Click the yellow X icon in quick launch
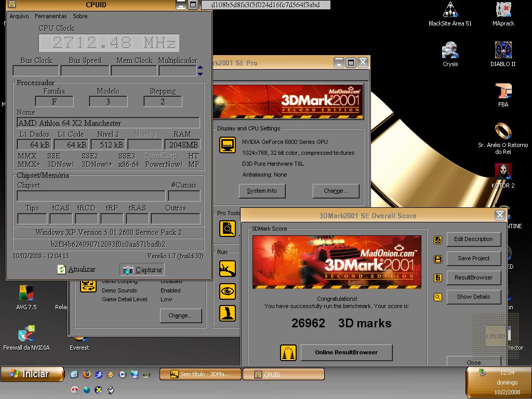Viewport: 532px width, 399px height. (x=98, y=390)
